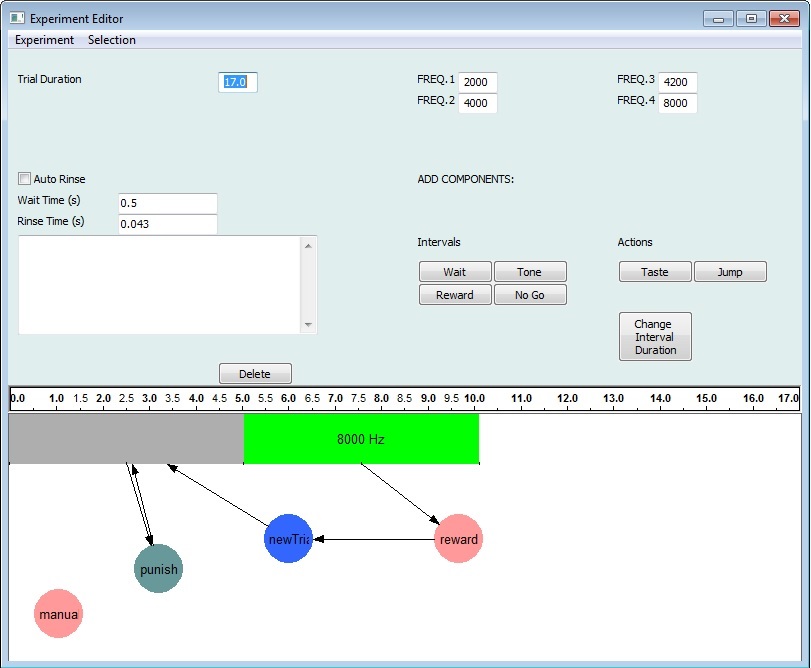Click the 7.5 mark on the timeline ruler

click(358, 398)
